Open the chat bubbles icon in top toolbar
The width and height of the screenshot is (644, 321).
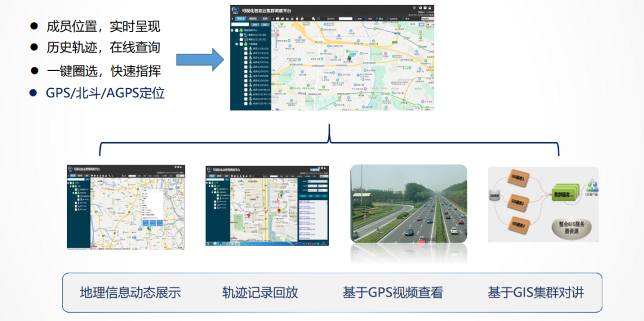314,18
